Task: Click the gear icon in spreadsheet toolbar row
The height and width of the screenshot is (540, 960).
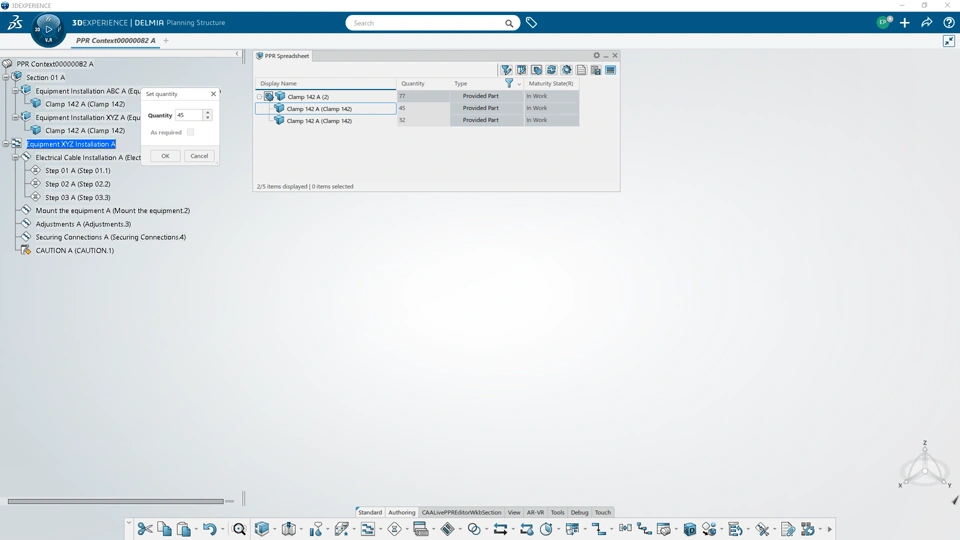Action: (566, 70)
